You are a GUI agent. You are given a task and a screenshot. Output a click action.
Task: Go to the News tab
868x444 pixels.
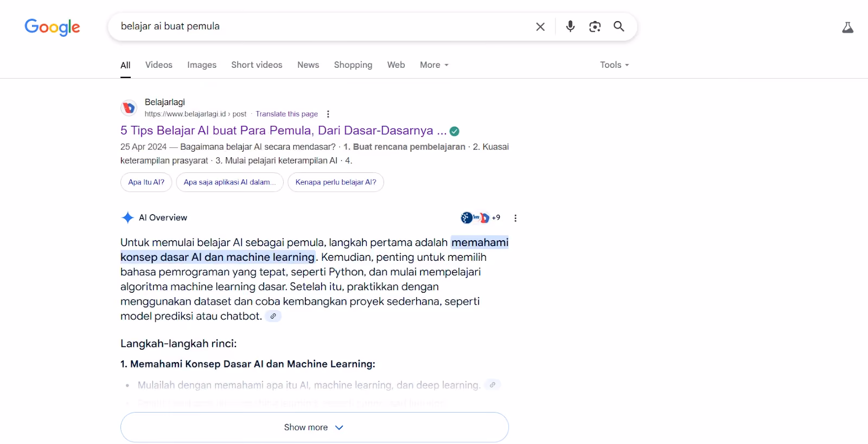point(308,65)
